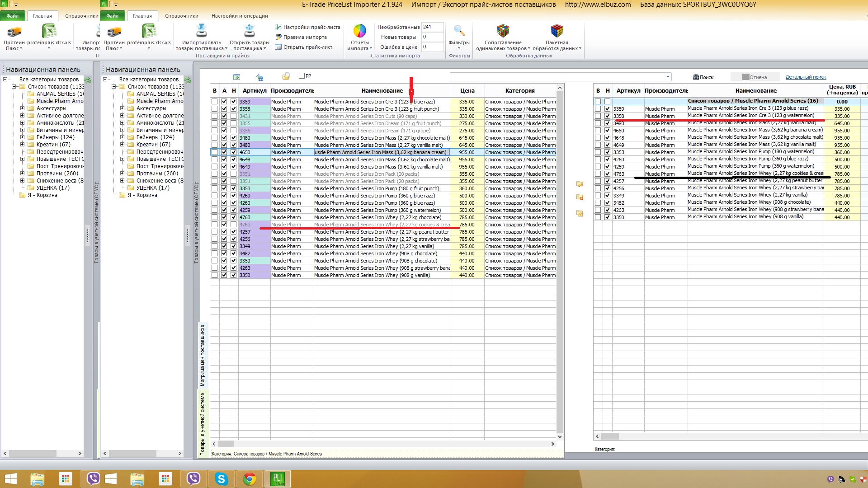Click the Отмена button
868x488 pixels.
pos(755,77)
